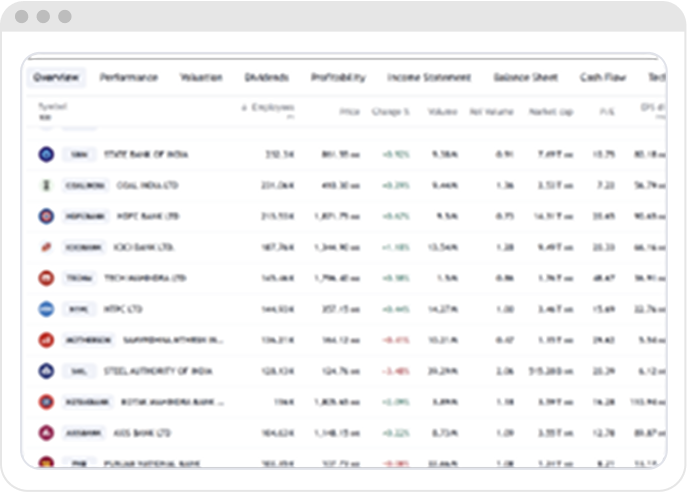Sort by Market cap column header
687x492 pixels.
coord(549,112)
